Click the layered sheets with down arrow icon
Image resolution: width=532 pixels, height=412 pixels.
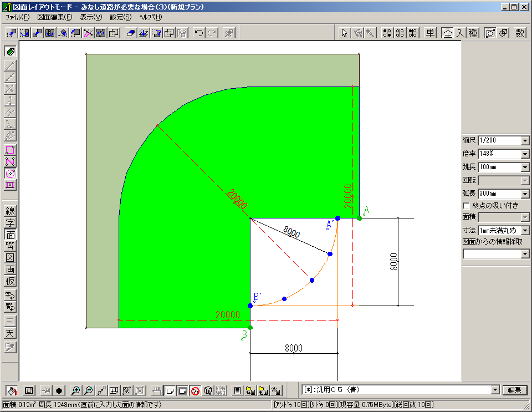click(x=144, y=33)
